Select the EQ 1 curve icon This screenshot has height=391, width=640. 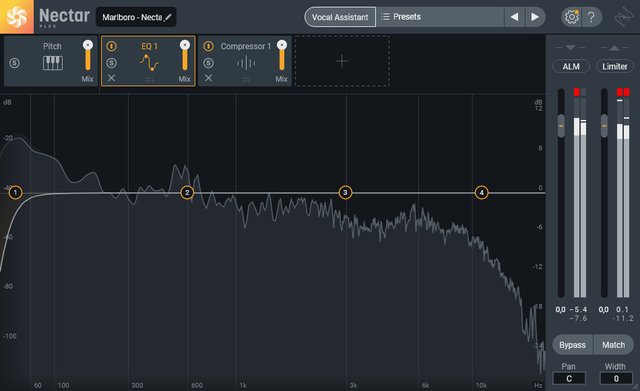point(149,63)
